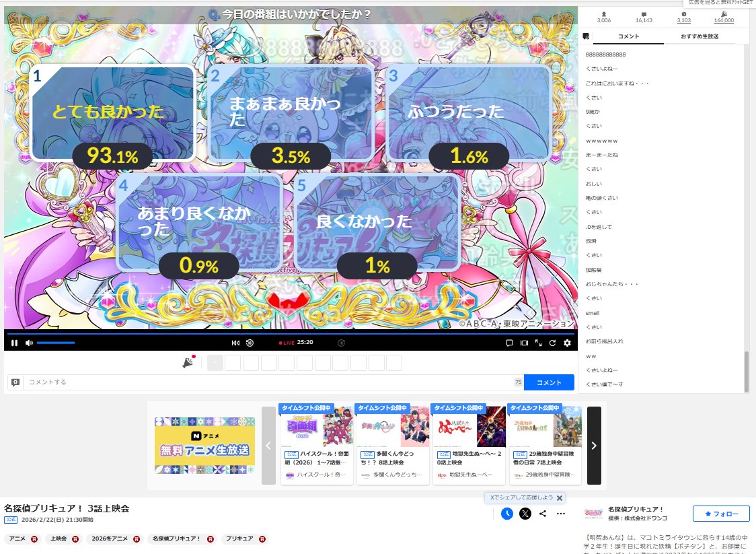This screenshot has height=554, width=756.
Task: Switch to おすすめ生放送 tab
Action: click(700, 36)
